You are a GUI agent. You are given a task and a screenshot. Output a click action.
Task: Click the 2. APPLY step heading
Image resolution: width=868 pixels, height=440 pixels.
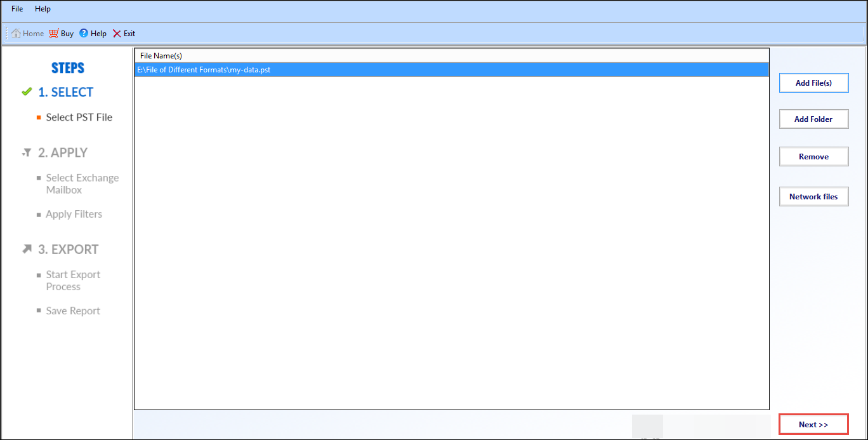[x=63, y=153]
